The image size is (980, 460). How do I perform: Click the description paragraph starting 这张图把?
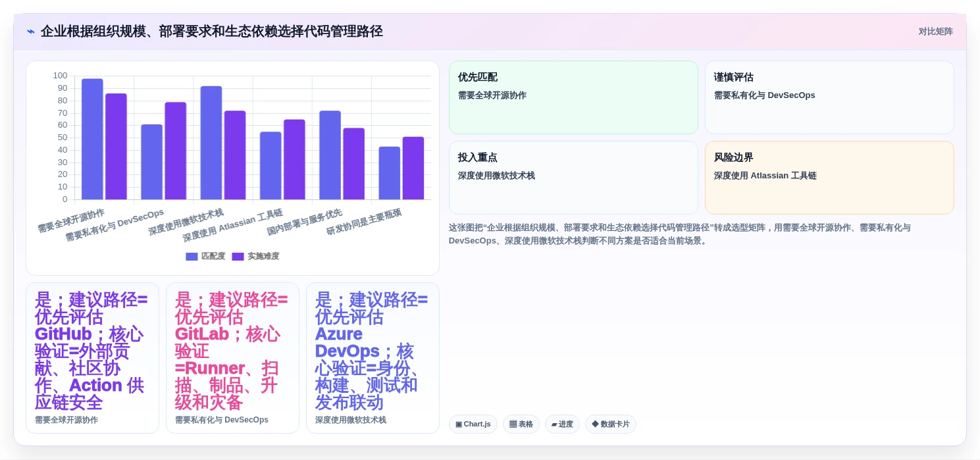[680, 234]
